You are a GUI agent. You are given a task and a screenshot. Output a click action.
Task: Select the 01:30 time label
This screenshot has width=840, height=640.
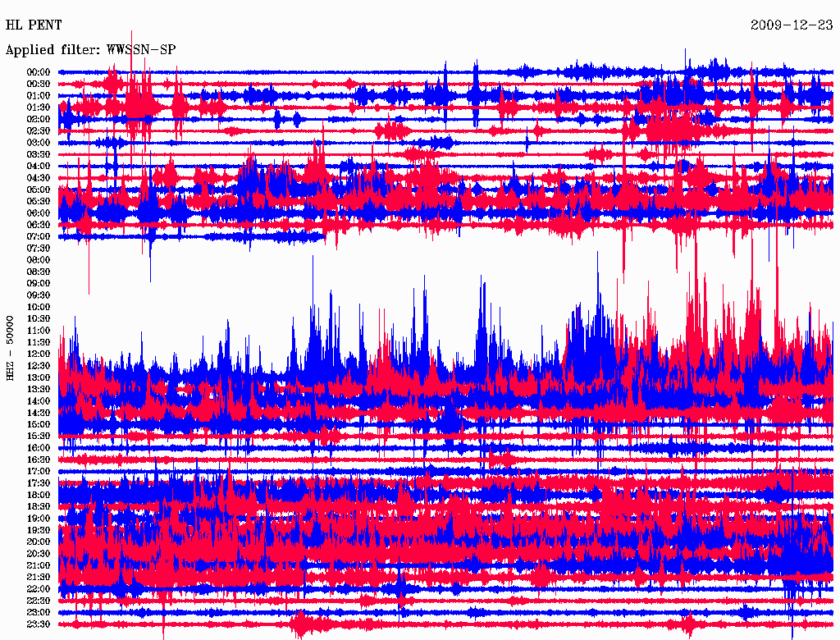tap(39, 107)
